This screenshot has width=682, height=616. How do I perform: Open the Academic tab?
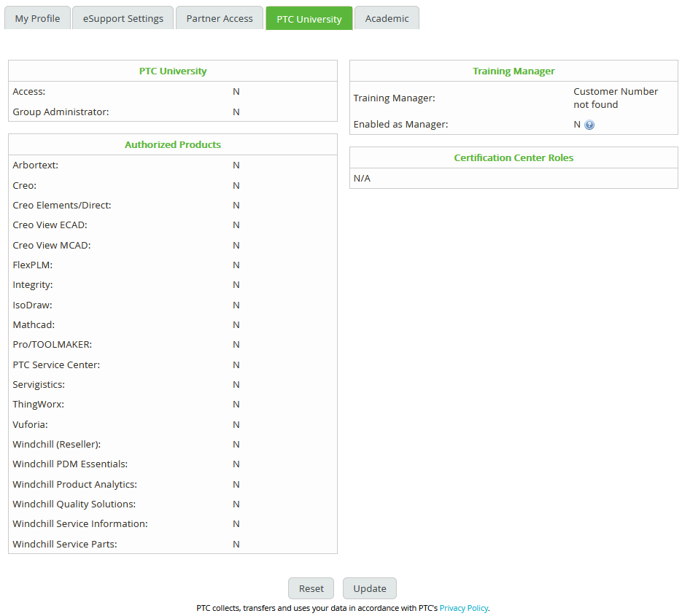tap(387, 18)
